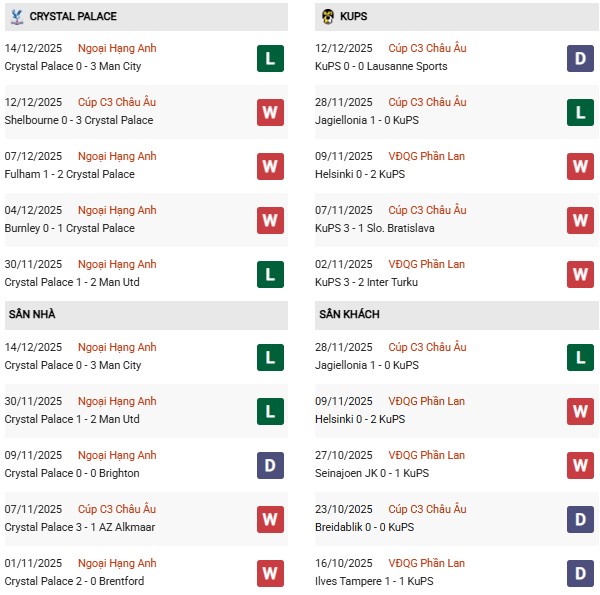Click D badge for Ilves Tampere vs KuPS
This screenshot has width=600, height=595.
pos(581,573)
